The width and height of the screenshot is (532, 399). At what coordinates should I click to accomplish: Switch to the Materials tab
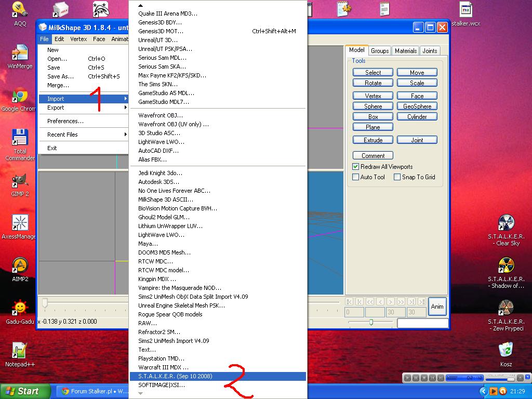coord(405,50)
